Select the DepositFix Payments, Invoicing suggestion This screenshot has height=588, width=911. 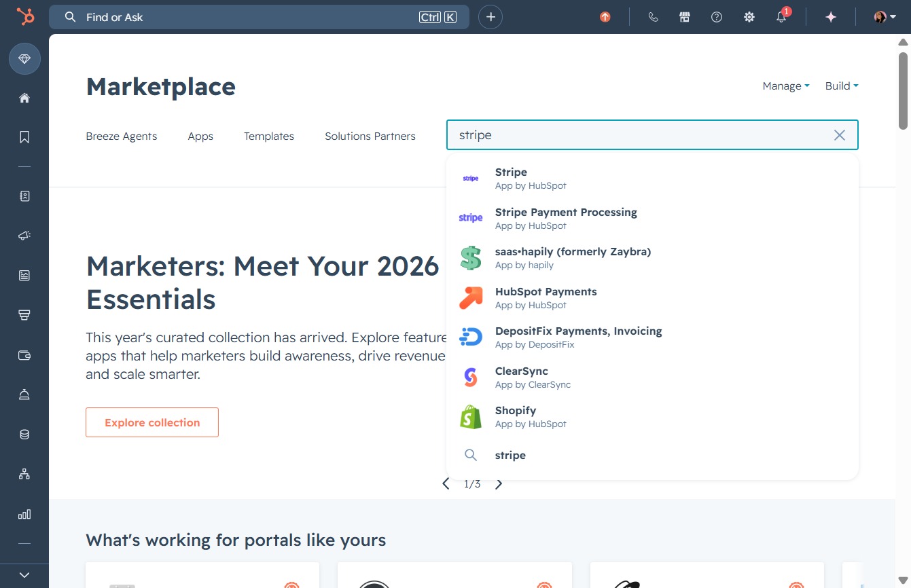coord(652,337)
